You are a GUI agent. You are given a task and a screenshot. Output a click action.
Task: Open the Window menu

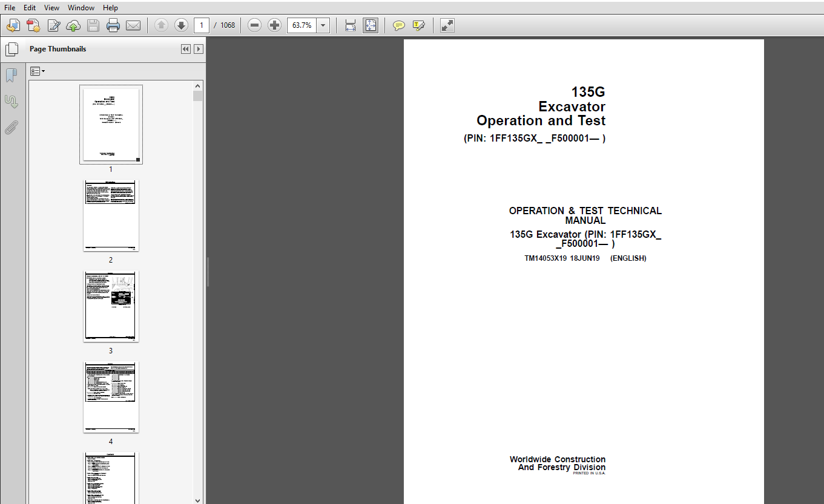click(81, 8)
